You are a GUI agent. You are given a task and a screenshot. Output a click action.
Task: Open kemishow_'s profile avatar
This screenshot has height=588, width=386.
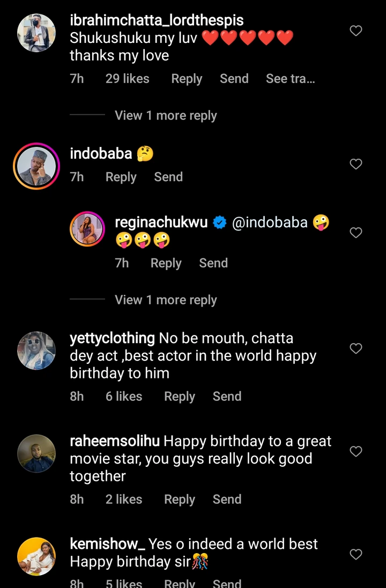pyautogui.click(x=36, y=556)
